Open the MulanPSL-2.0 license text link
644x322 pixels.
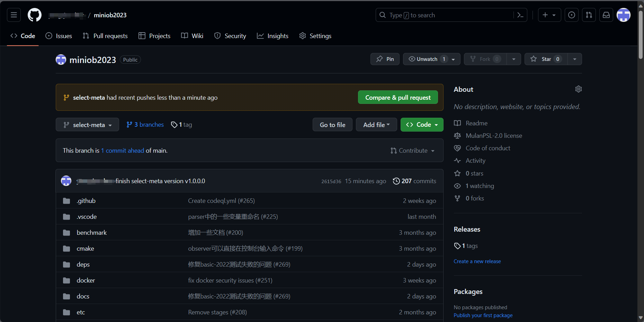click(x=494, y=136)
